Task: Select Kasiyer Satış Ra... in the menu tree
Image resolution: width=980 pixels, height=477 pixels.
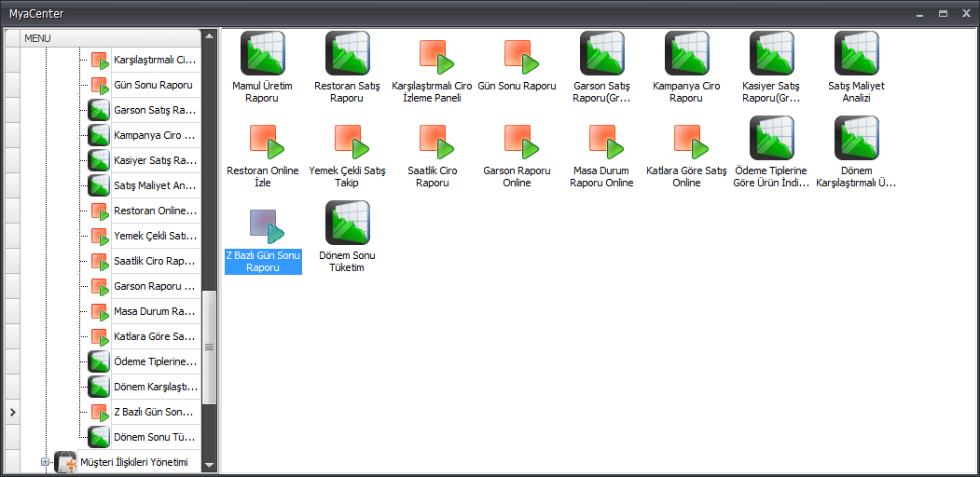Action: (156, 160)
